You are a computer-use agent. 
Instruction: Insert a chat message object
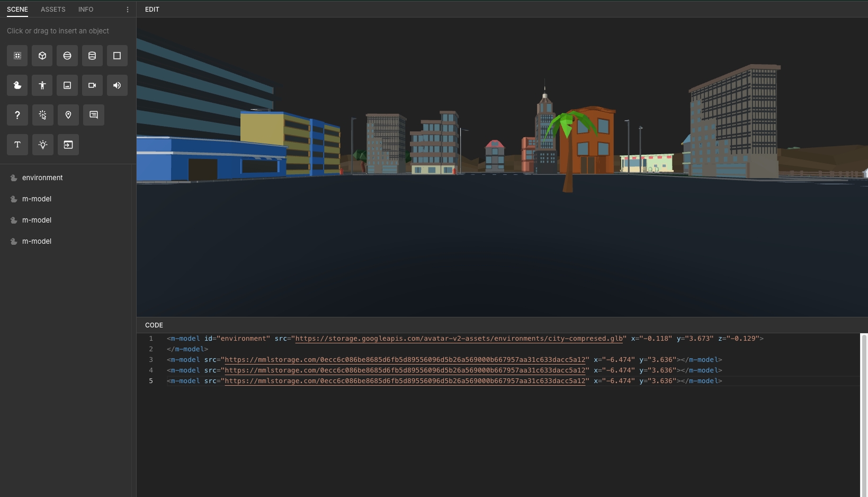[94, 115]
